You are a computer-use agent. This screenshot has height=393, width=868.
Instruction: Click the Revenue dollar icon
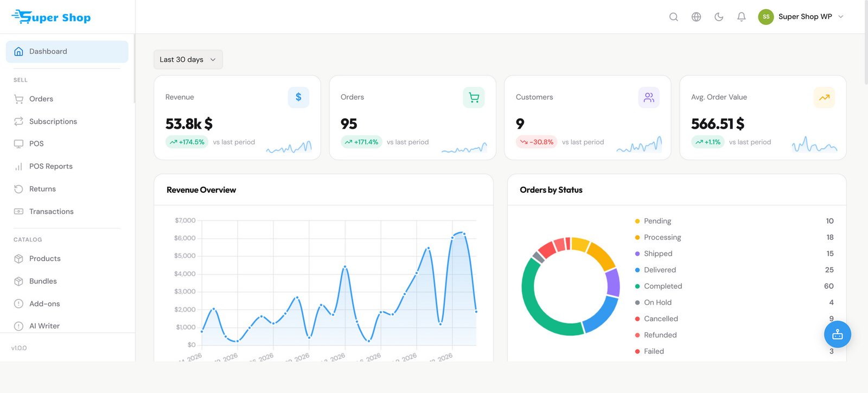coord(298,97)
